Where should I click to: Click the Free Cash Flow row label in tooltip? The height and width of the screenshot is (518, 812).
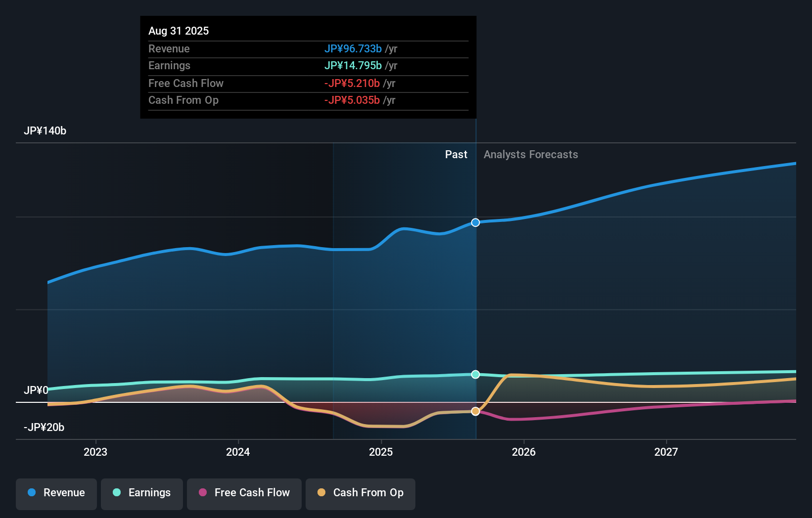point(186,83)
